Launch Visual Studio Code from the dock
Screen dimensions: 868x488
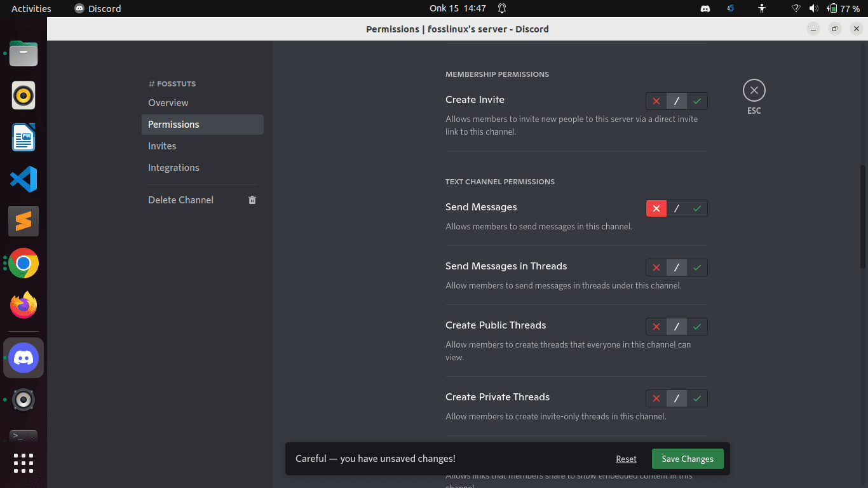(x=24, y=179)
